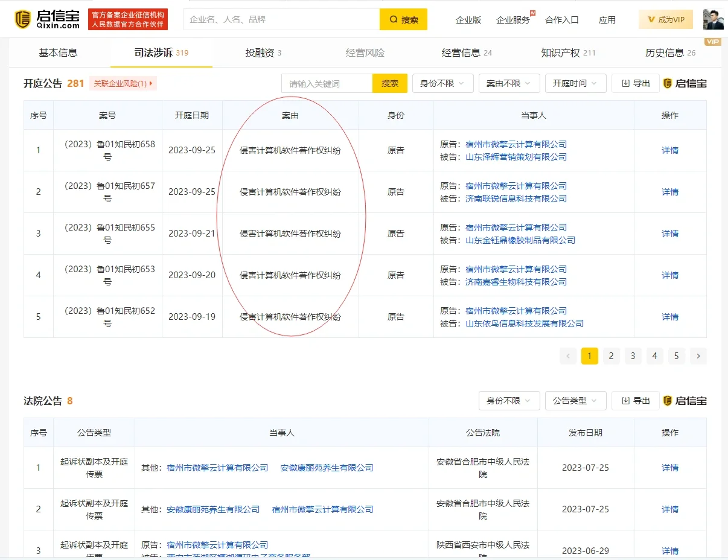Open 详情 for case 鲁01知民初658号
This screenshot has height=560, width=728.
click(x=669, y=150)
